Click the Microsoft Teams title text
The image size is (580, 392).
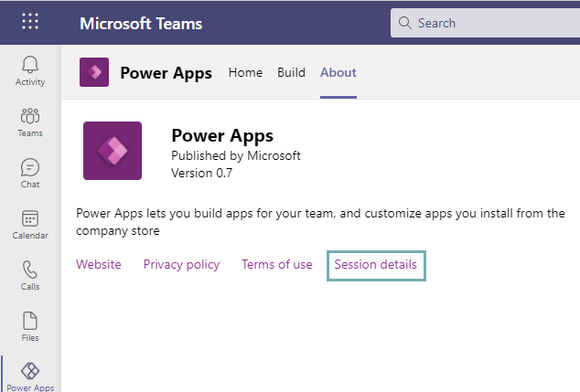point(141,23)
